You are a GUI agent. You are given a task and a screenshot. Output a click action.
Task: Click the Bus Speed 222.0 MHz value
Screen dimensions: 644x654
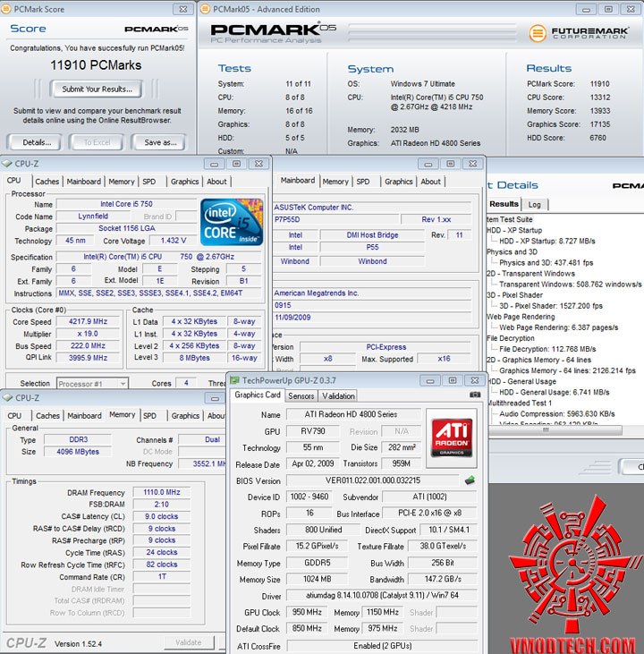[x=88, y=345]
